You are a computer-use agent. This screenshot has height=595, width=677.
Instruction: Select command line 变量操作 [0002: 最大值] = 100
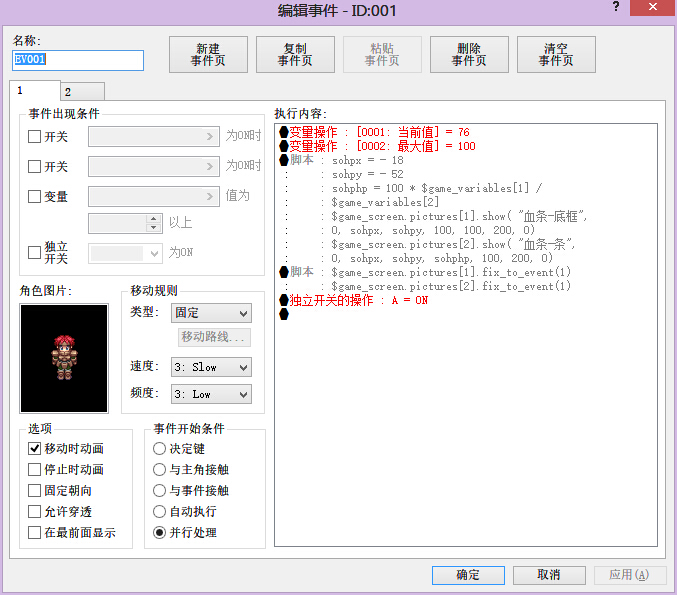pos(377,146)
